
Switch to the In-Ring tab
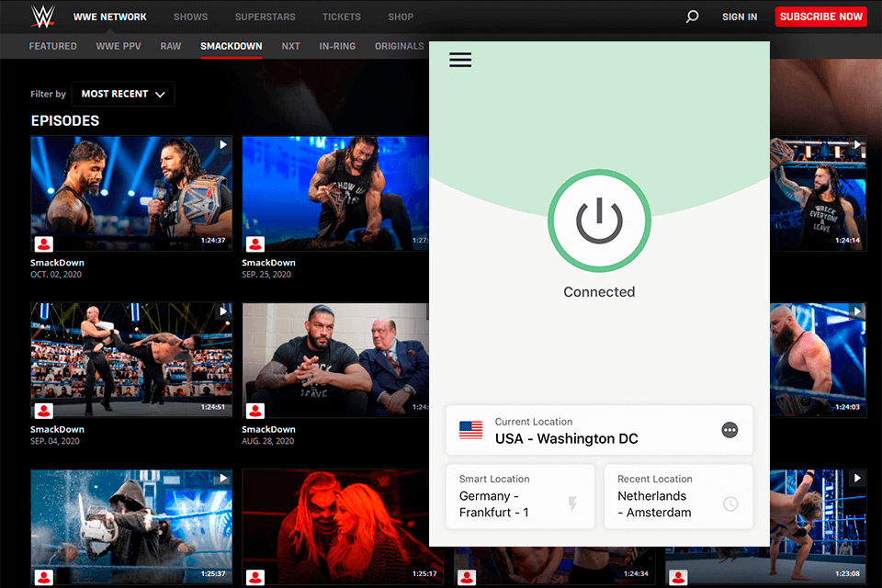(x=337, y=46)
